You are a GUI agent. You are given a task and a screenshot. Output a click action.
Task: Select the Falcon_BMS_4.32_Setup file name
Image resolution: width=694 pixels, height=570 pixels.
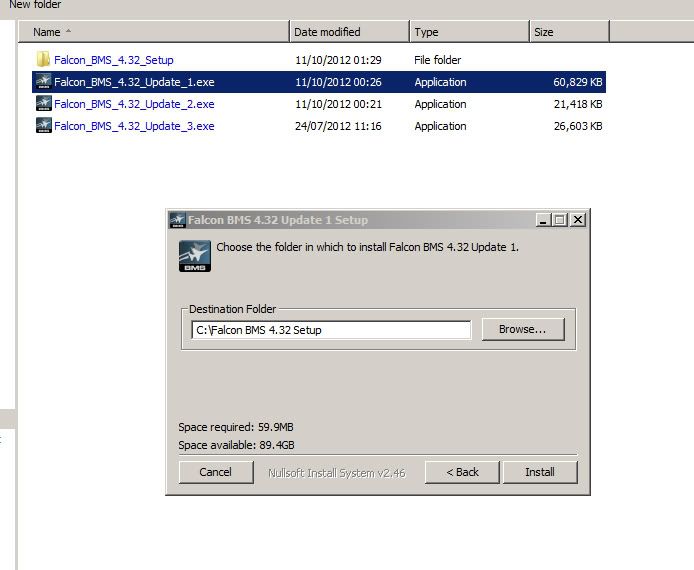[114, 60]
